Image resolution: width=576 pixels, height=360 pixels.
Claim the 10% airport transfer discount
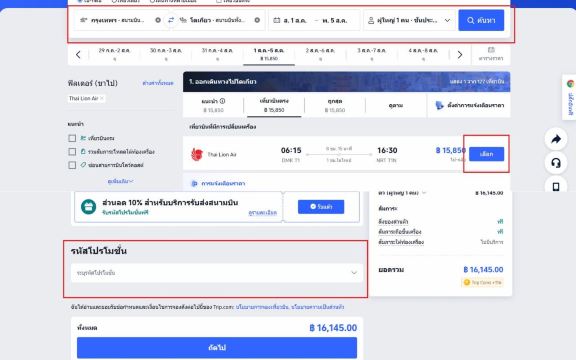[321, 207]
